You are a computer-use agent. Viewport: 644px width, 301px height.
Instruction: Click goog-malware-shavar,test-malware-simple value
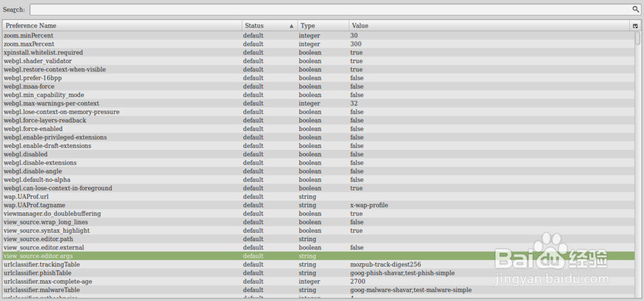point(411,290)
